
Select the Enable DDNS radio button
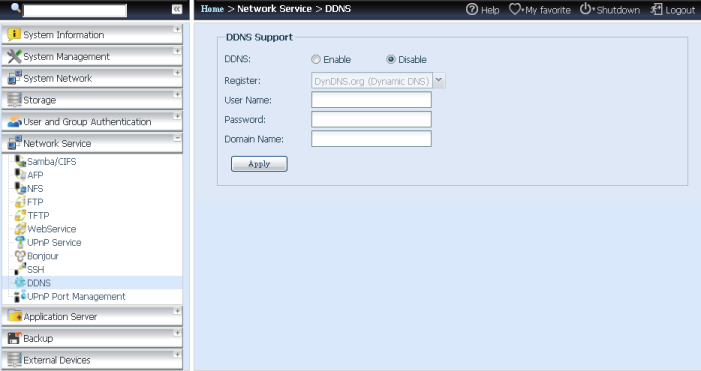[x=316, y=59]
